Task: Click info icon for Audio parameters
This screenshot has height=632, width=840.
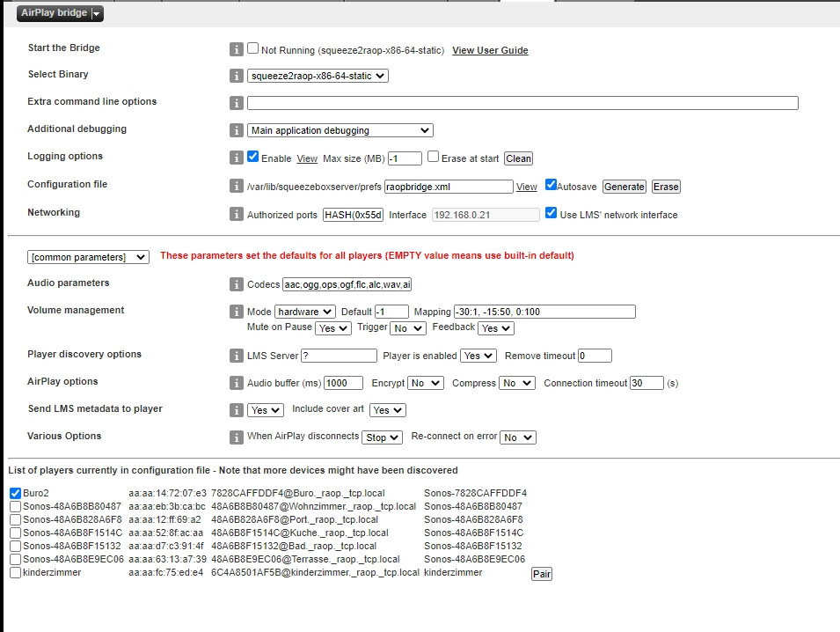Action: pos(237,284)
